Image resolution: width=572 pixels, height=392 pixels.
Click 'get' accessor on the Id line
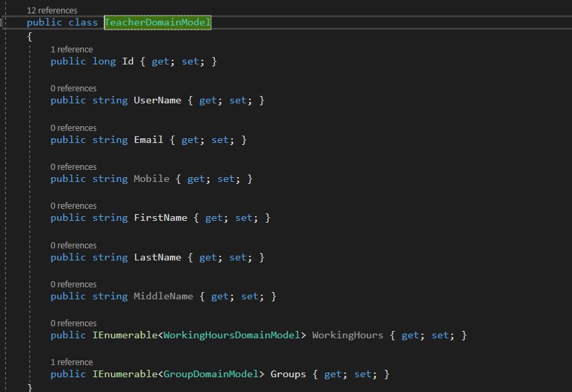pos(160,61)
